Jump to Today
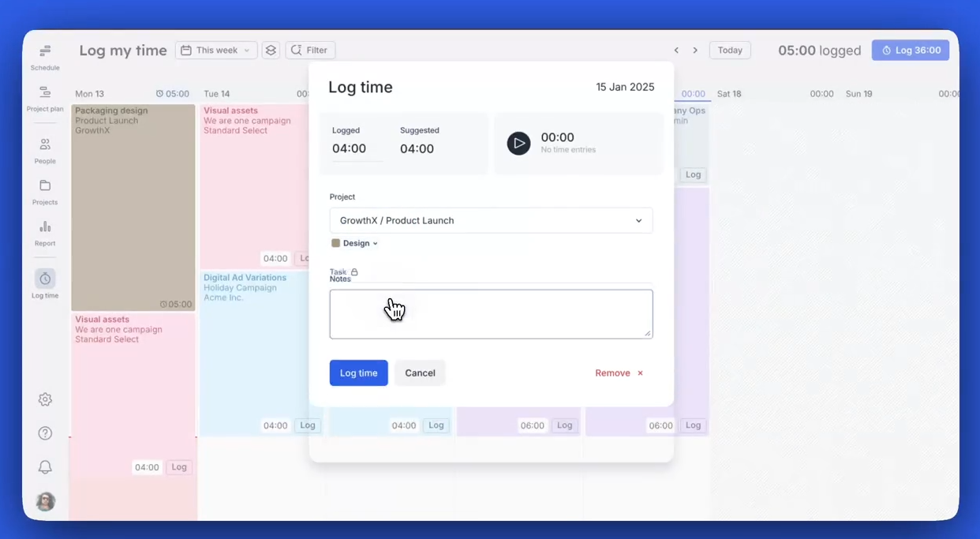 (x=730, y=50)
